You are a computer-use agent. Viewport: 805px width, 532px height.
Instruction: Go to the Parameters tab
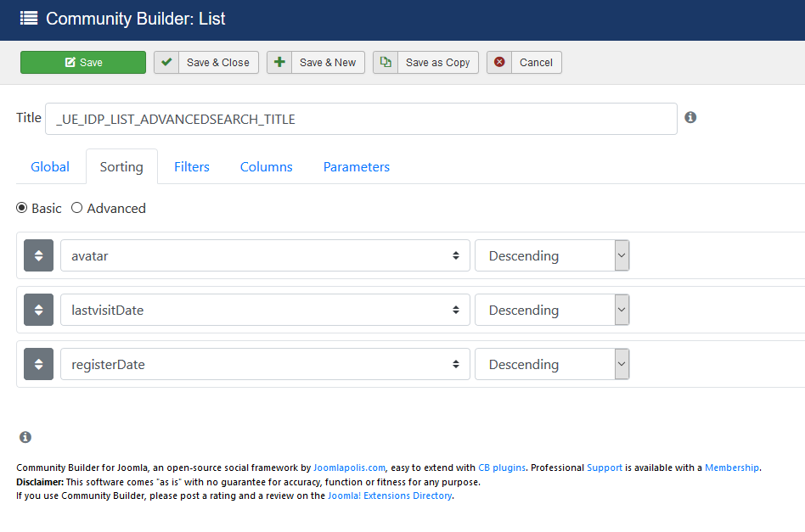click(357, 167)
